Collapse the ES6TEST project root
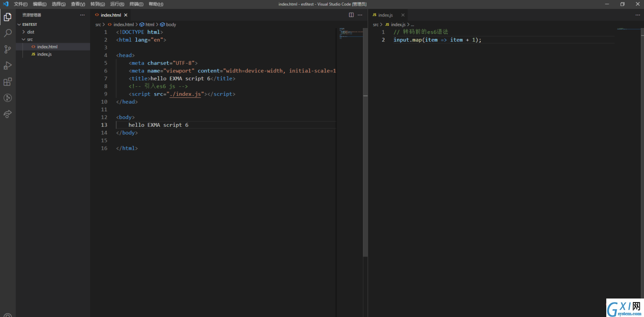Image resolution: width=644 pixels, height=317 pixels. click(53, 24)
